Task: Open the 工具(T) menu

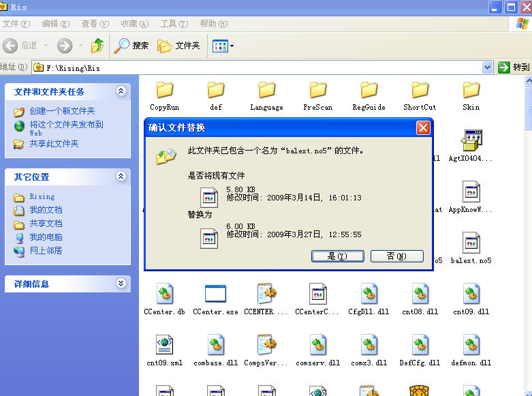Action: [174, 24]
